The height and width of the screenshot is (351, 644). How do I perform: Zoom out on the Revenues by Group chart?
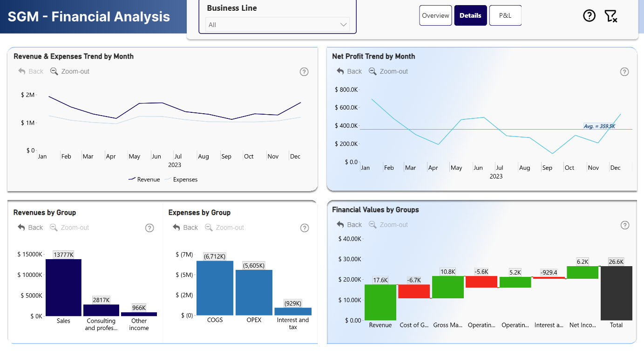click(69, 227)
